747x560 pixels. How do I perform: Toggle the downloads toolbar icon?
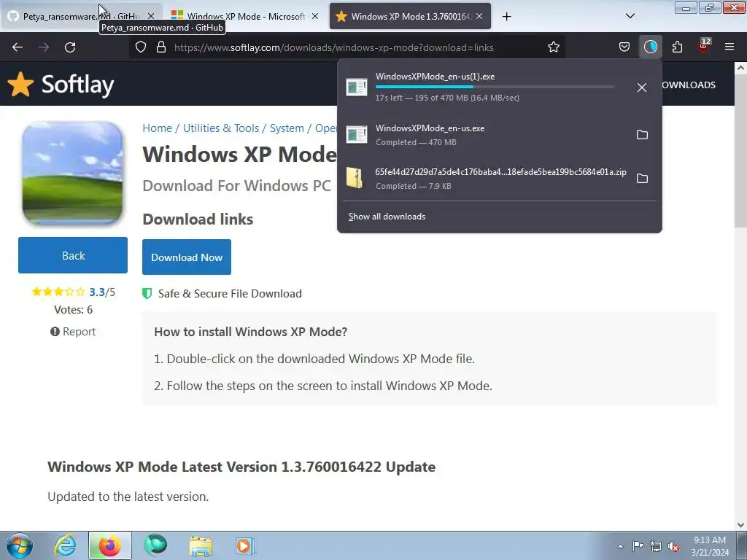[650, 47]
